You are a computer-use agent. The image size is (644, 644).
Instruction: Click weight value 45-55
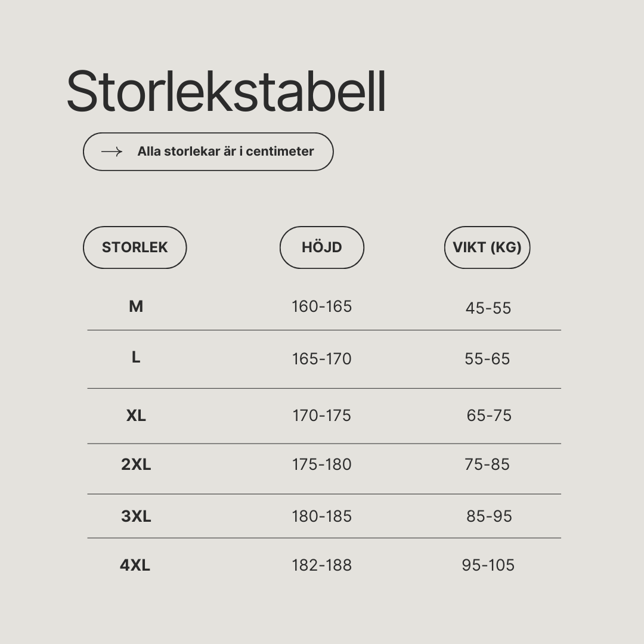tap(488, 308)
